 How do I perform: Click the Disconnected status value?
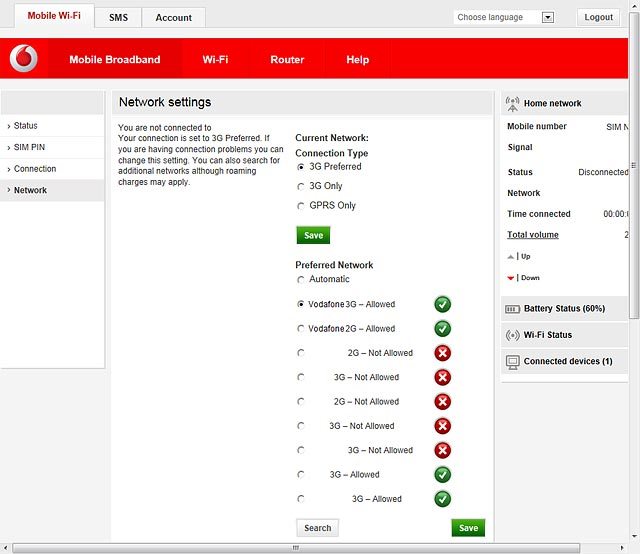click(603, 172)
